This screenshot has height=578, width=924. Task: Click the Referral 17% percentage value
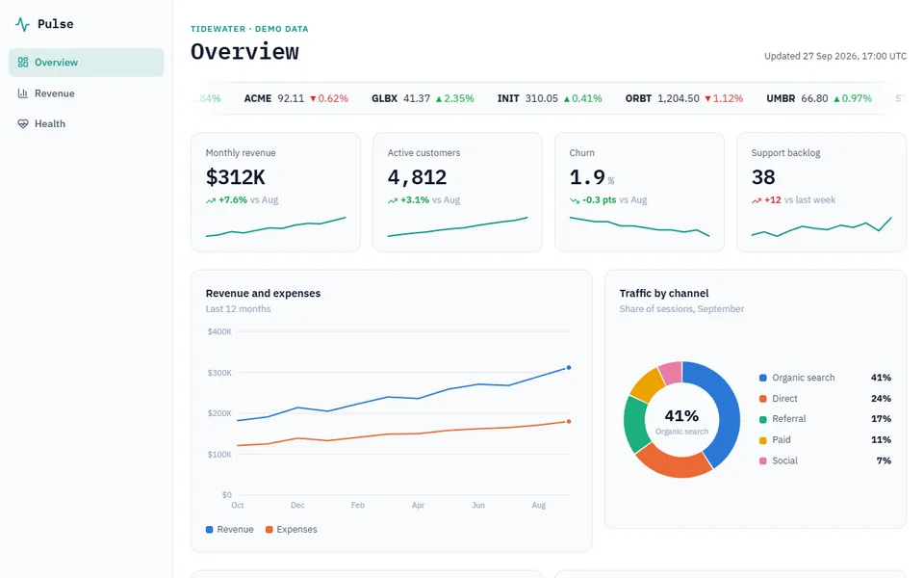881,419
